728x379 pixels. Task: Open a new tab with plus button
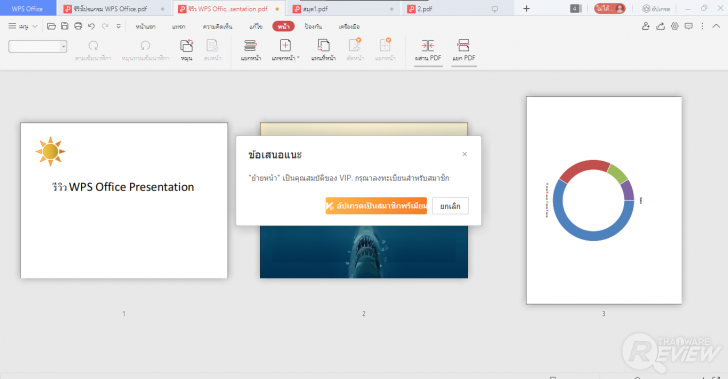coord(526,8)
